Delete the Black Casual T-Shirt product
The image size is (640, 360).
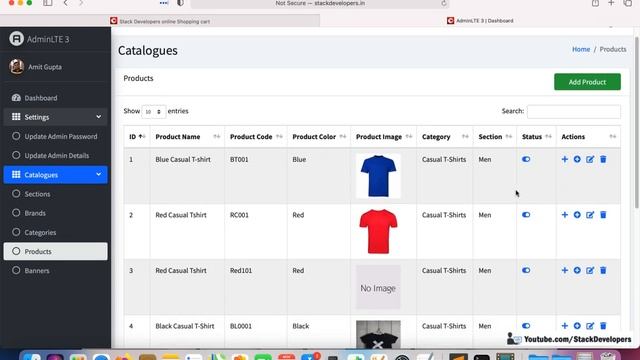coord(603,326)
